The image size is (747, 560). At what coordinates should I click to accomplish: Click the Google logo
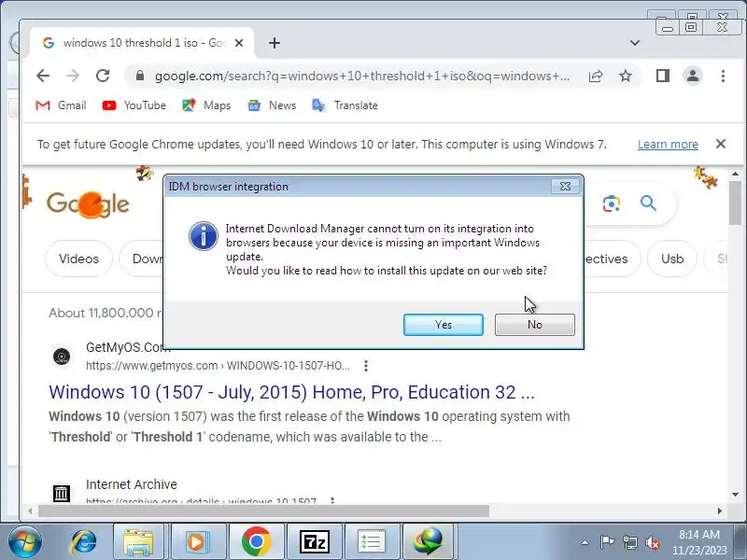click(x=88, y=204)
